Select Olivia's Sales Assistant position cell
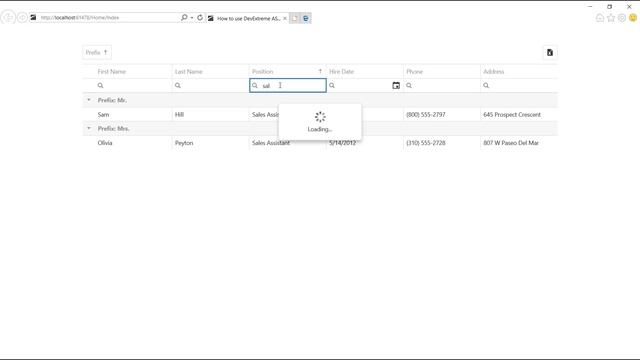640x360 pixels. [271, 143]
